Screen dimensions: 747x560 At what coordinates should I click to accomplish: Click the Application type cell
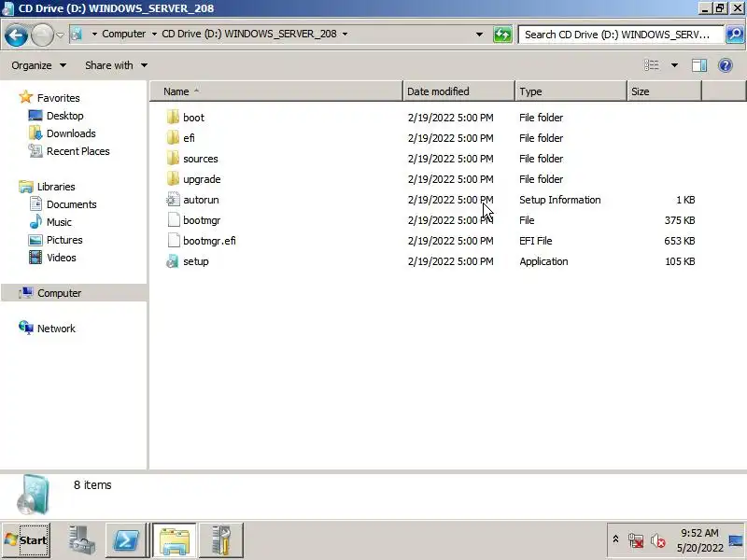pos(543,261)
